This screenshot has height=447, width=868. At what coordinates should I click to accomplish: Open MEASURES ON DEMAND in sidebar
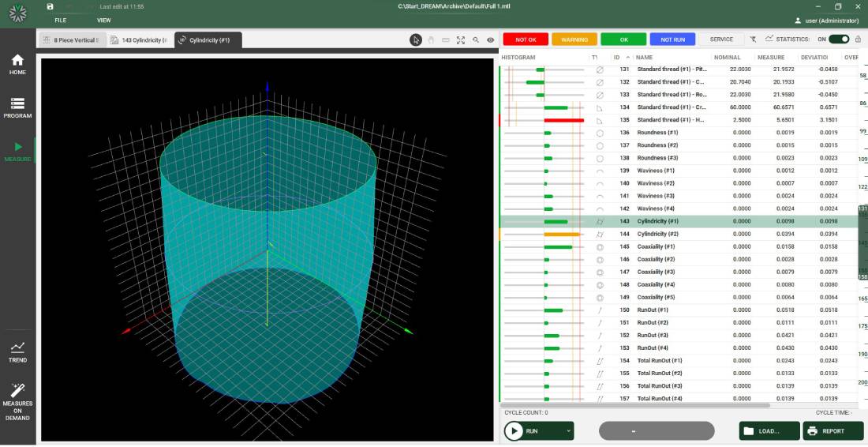pyautogui.click(x=17, y=401)
